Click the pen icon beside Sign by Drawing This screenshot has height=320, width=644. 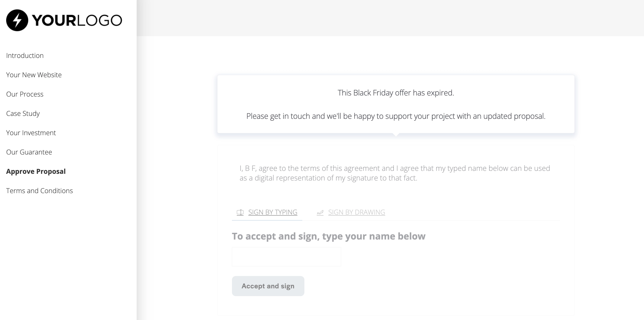pos(320,212)
